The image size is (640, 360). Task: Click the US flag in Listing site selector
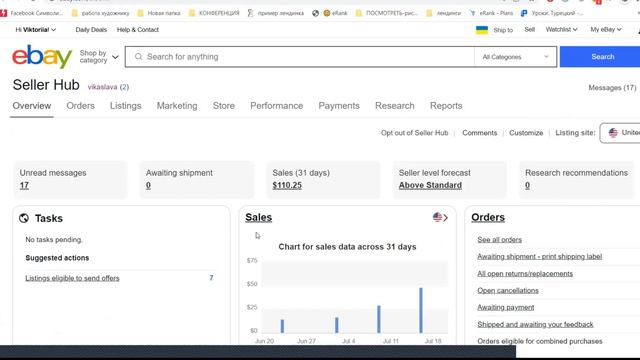tap(613, 133)
